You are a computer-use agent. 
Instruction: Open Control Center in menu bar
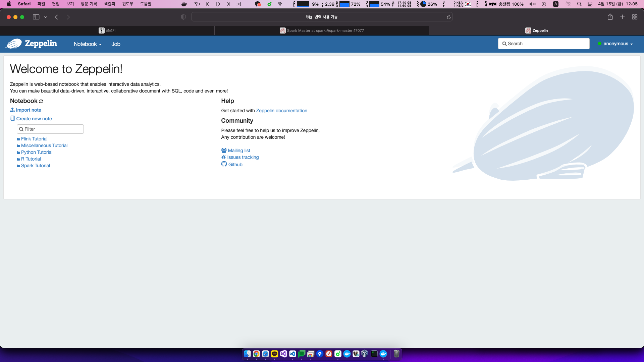(590, 4)
